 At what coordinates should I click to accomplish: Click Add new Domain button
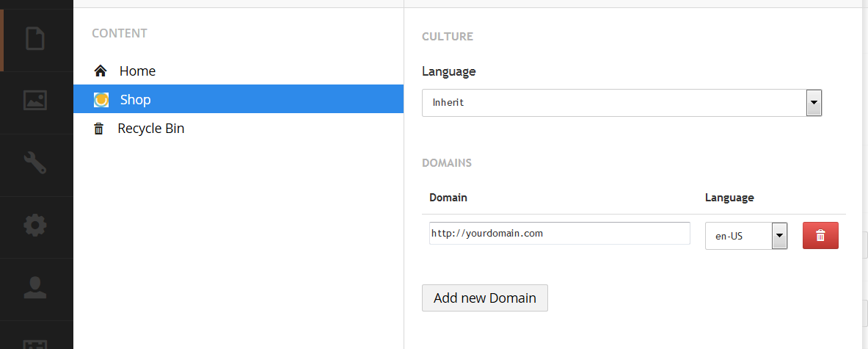(485, 298)
